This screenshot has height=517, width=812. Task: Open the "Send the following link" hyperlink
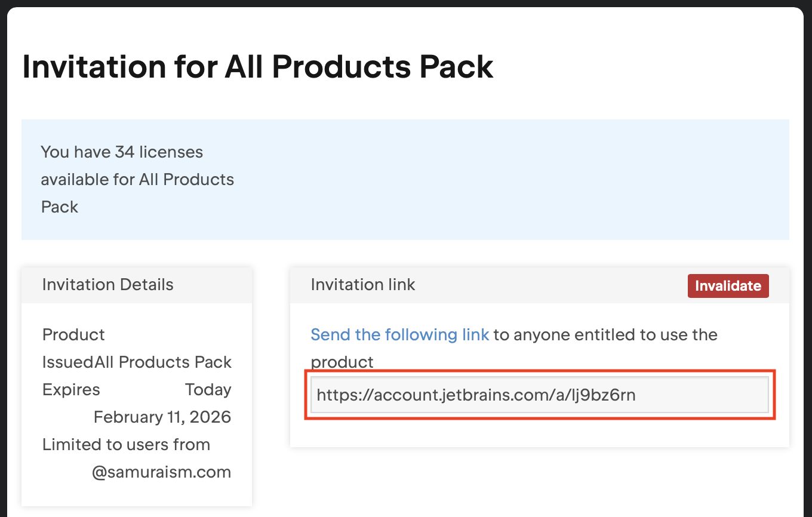coord(399,335)
